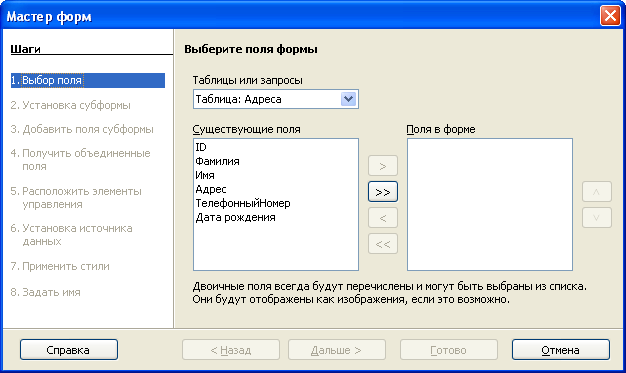
Task: Select step 8. Задать имя
Action: pos(46,292)
